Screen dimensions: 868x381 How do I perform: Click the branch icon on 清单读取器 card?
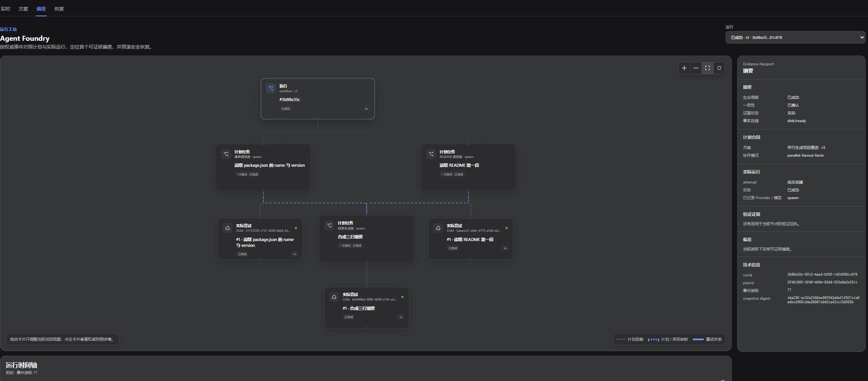pos(226,154)
